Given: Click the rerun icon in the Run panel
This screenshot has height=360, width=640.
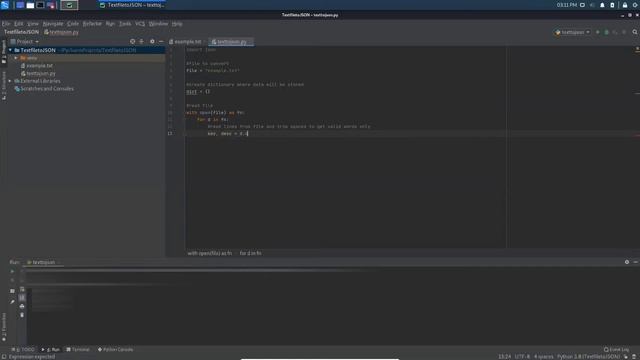Looking at the screenshot, I should (x=12, y=271).
